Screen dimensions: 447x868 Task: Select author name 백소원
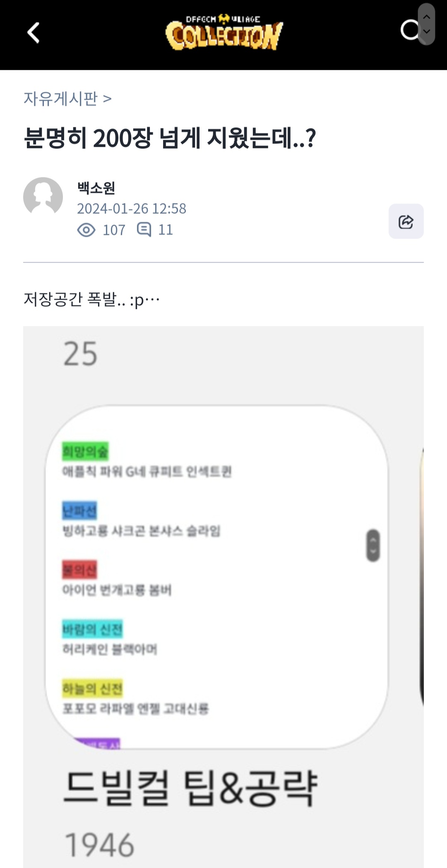tap(96, 188)
